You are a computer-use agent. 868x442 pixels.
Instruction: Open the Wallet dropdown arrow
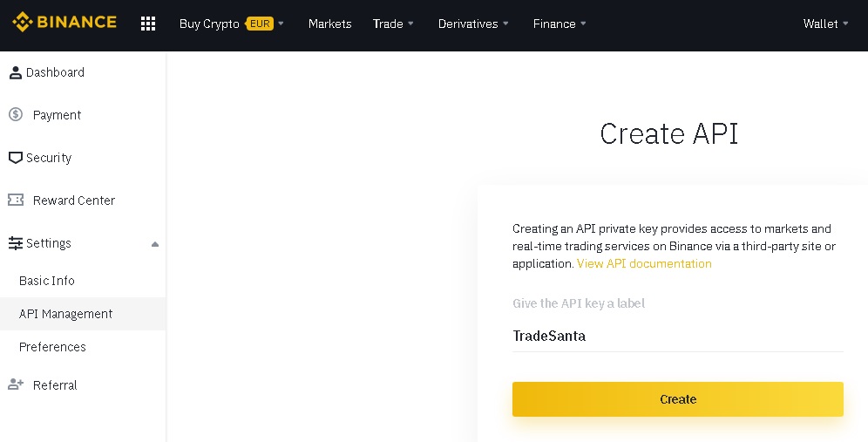click(x=845, y=24)
